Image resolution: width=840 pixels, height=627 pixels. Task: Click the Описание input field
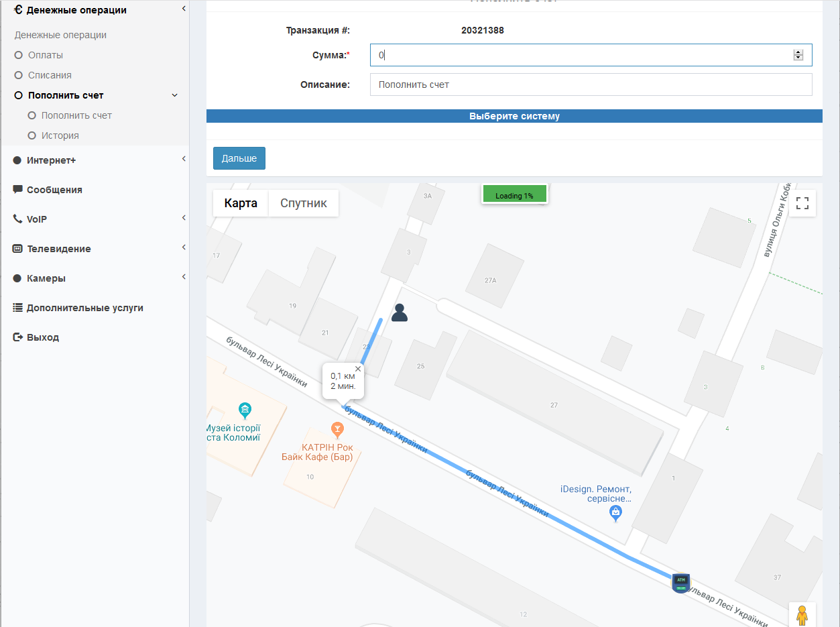(591, 84)
